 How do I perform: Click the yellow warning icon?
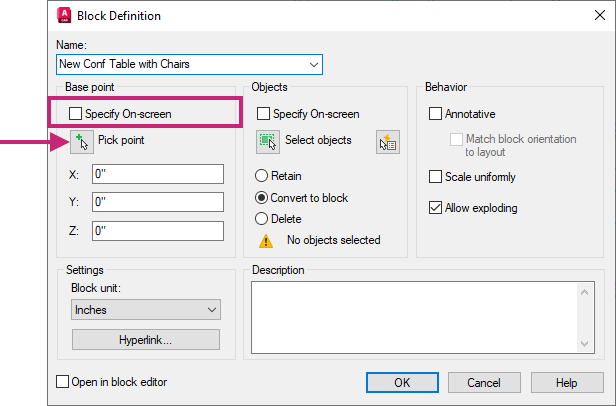[266, 240]
